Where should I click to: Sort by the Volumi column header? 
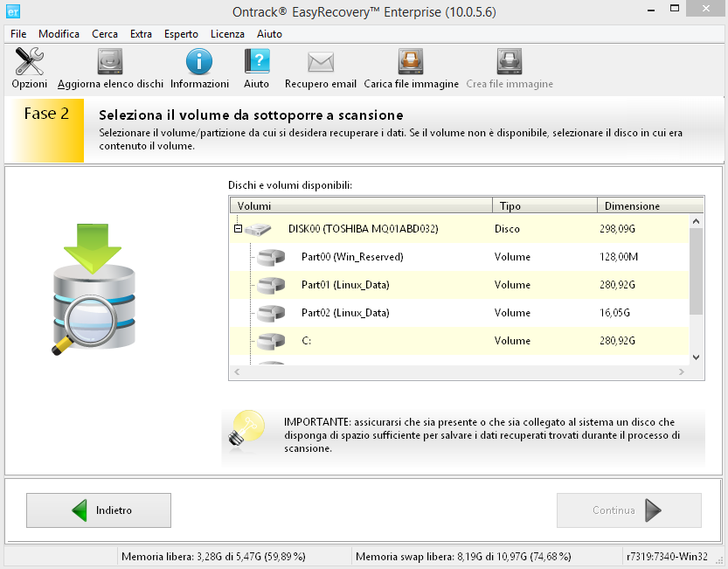(361, 205)
